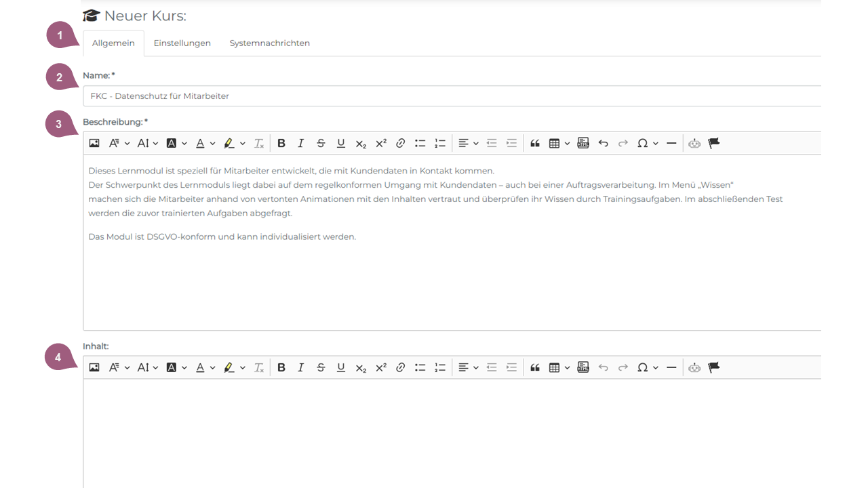Click the Name input field

click(451, 96)
